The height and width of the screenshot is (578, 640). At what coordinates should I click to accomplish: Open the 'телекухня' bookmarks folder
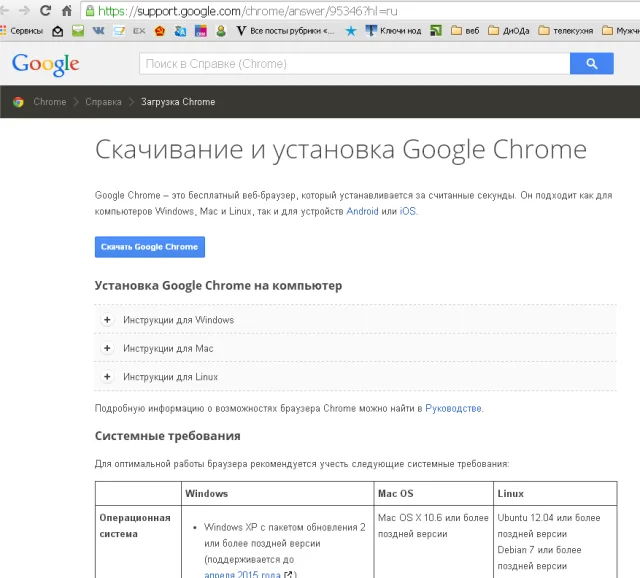tap(566, 31)
